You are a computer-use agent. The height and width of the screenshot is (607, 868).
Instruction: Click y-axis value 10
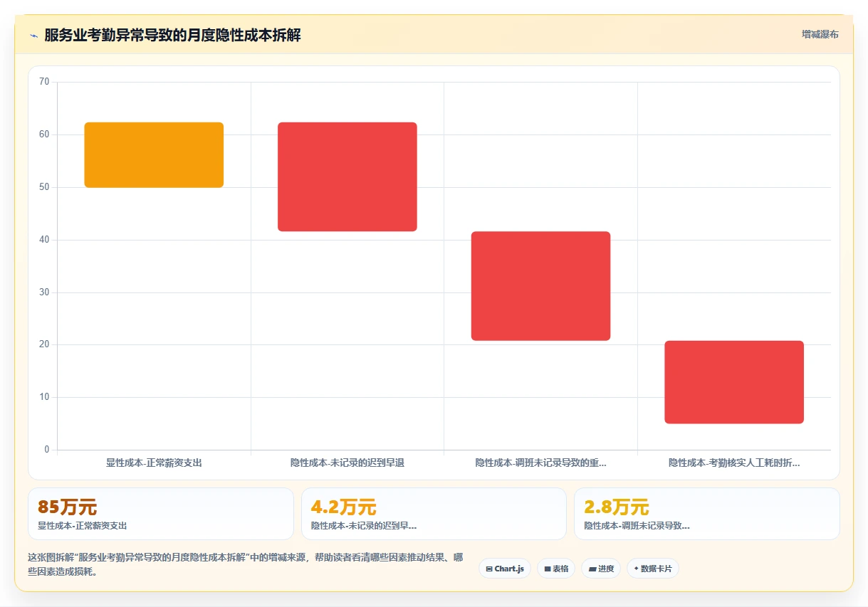pos(44,397)
